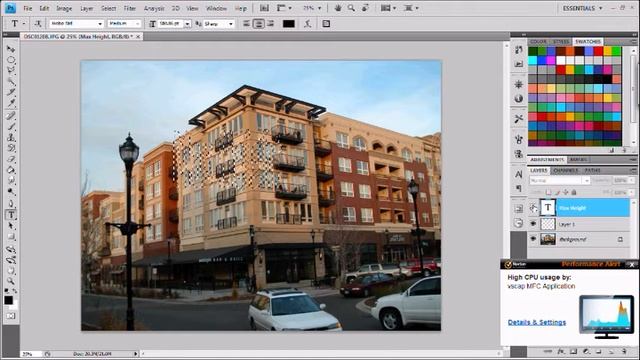Image resolution: width=640 pixels, height=360 pixels.
Task: Launch Bridge from the application bar
Action: coord(264,8)
